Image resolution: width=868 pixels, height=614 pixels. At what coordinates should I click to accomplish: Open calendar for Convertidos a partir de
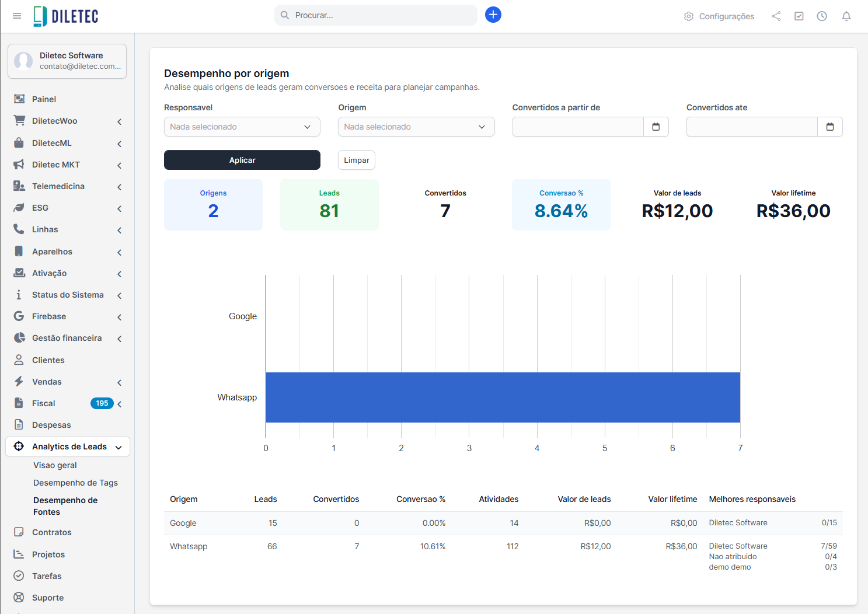click(x=656, y=127)
